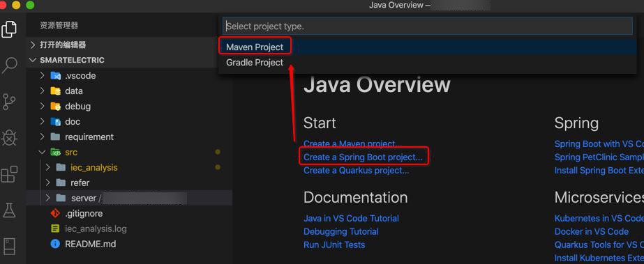Screen dimensions: 644x264
Task: Open Spring Boot with VS Code link
Action: 599,144
